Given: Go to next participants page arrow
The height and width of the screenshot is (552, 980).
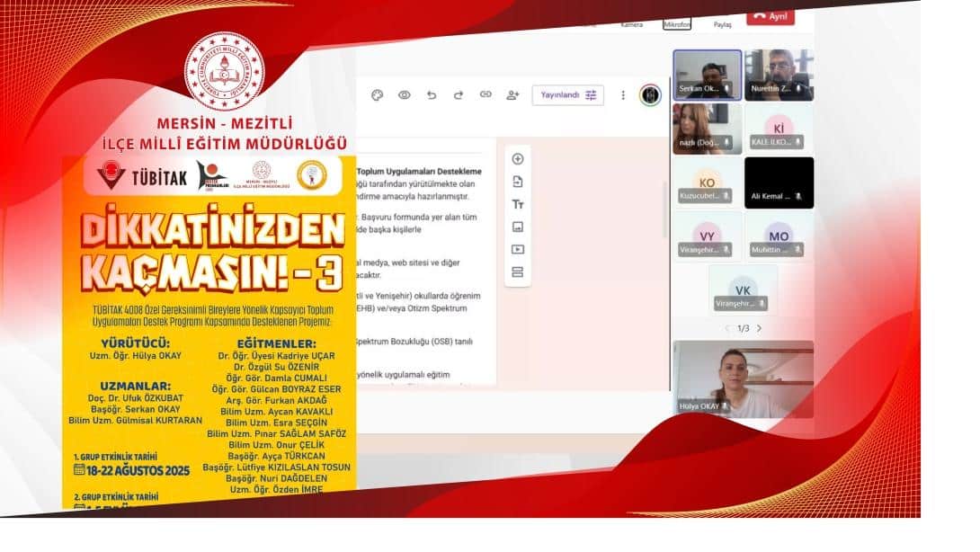Looking at the screenshot, I should [x=760, y=328].
